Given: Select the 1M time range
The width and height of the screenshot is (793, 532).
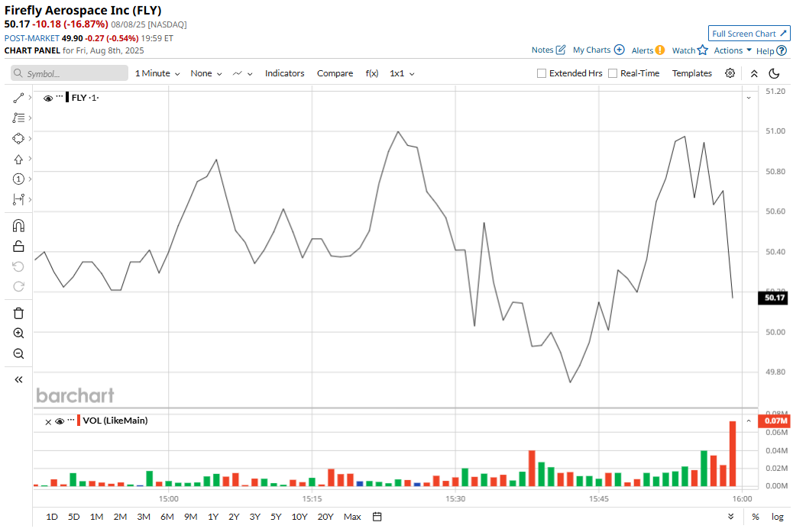Looking at the screenshot, I should (x=96, y=517).
